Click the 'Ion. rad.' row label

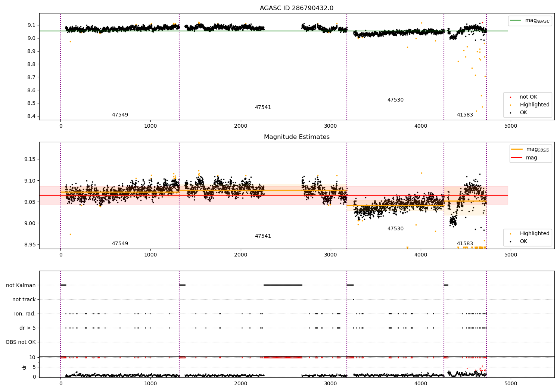click(x=25, y=314)
